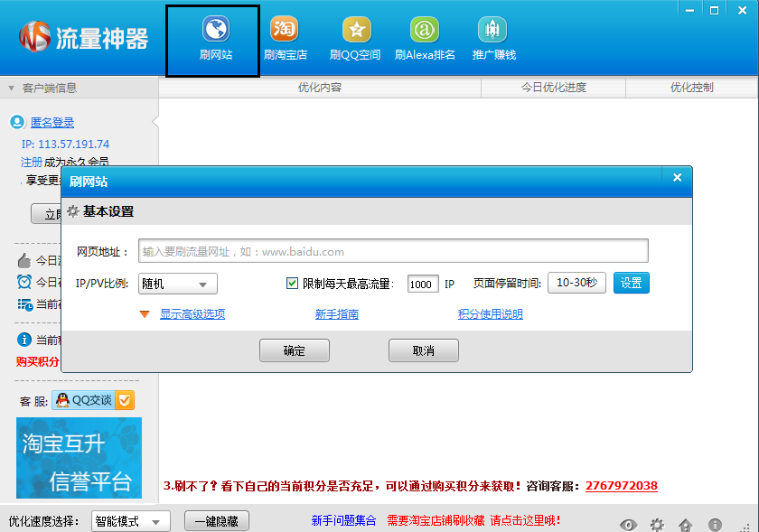Image resolution: width=759 pixels, height=532 pixels.
Task: Click the home icon in status bar
Action: (686, 524)
